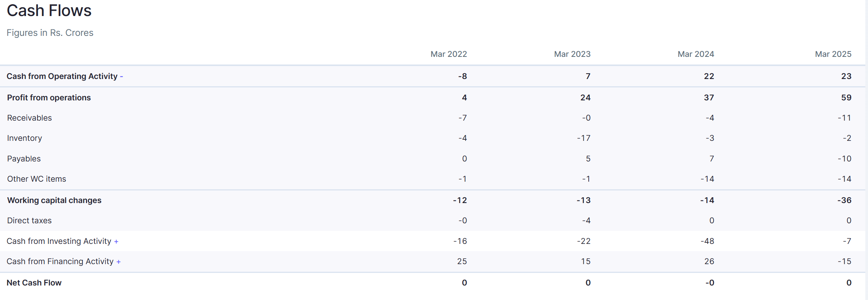Image resolution: width=868 pixels, height=300 pixels.
Task: Click Profit from operations value for Mar 2025
Action: point(846,98)
